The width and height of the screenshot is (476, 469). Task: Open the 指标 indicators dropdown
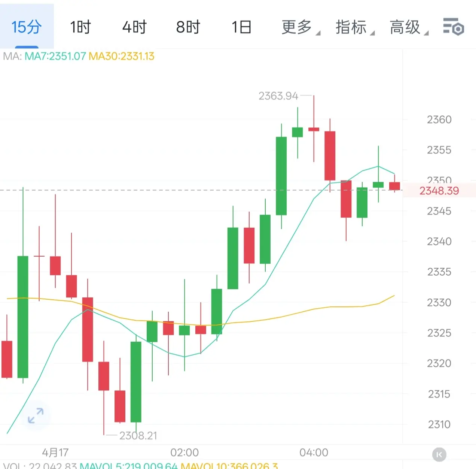click(x=355, y=27)
